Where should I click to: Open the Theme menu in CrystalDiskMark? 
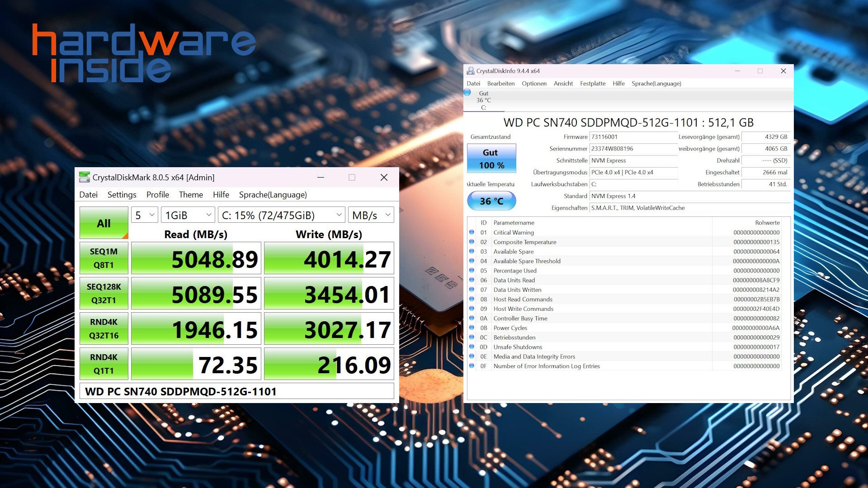(190, 195)
